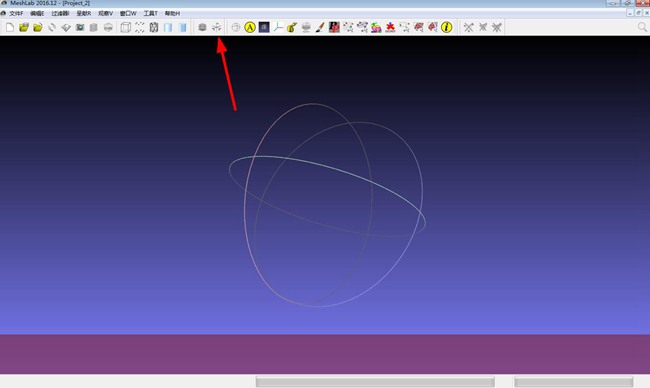Click the Reload mesh arrows icon
The image size is (650, 388).
point(52,27)
